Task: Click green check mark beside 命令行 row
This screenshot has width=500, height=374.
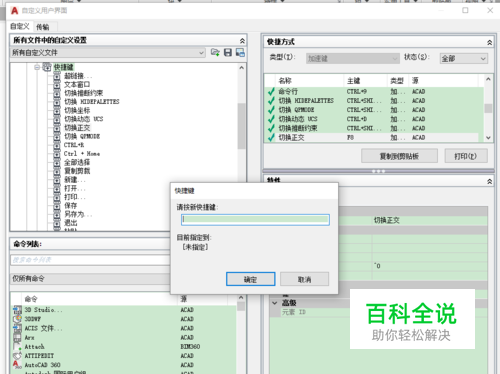Action: (x=271, y=91)
